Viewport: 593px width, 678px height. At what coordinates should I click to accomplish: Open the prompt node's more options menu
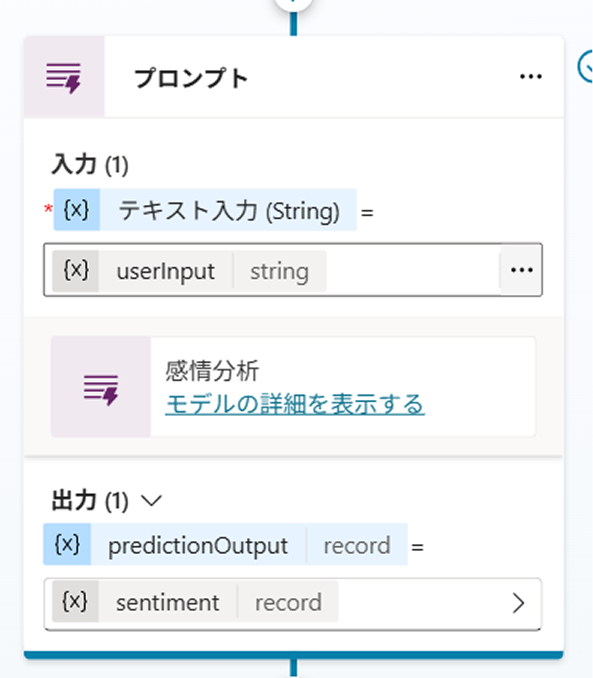530,77
